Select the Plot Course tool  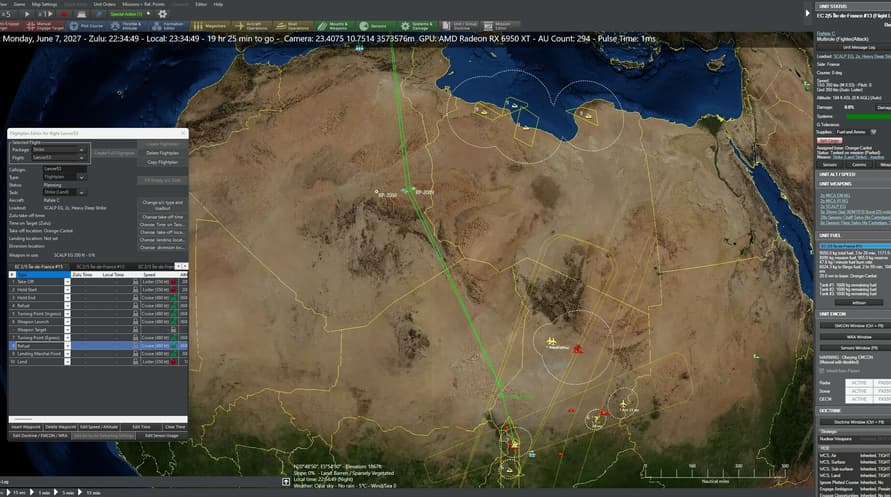pos(86,26)
